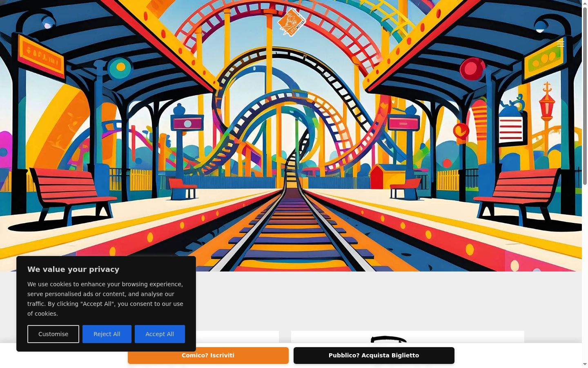Click the vertical page scrollbar thumb

tap(585, 96)
